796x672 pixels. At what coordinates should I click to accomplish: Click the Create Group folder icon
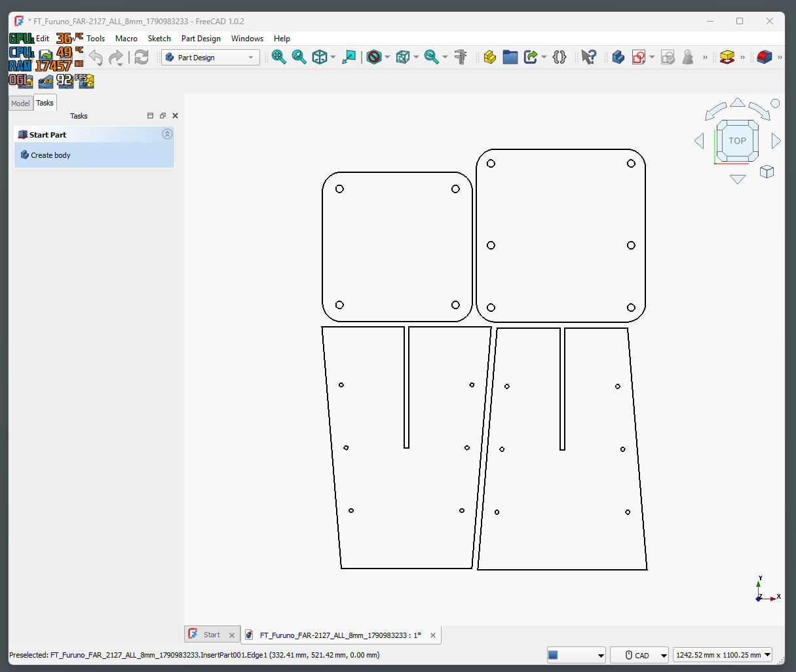(x=510, y=57)
